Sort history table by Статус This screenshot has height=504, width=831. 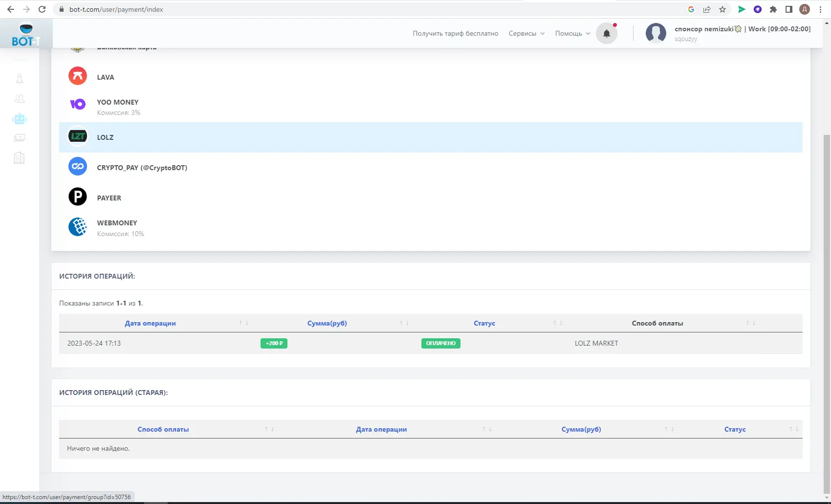(484, 323)
